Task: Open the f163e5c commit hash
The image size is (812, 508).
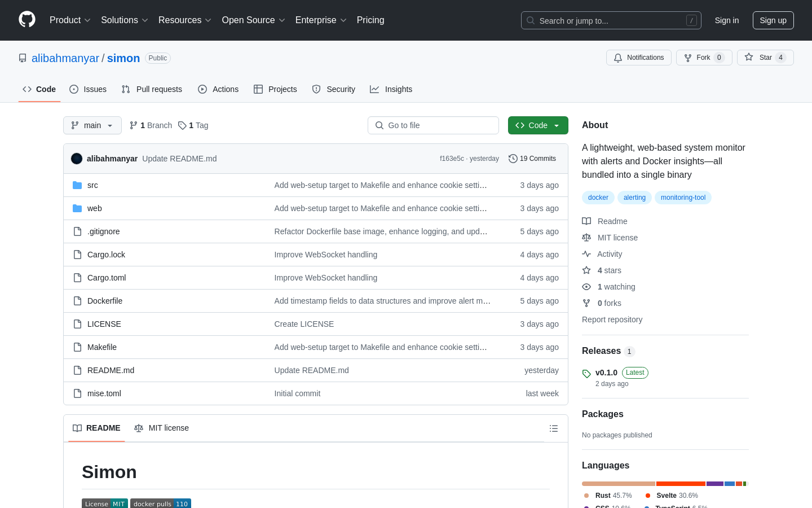Action: pos(452,159)
